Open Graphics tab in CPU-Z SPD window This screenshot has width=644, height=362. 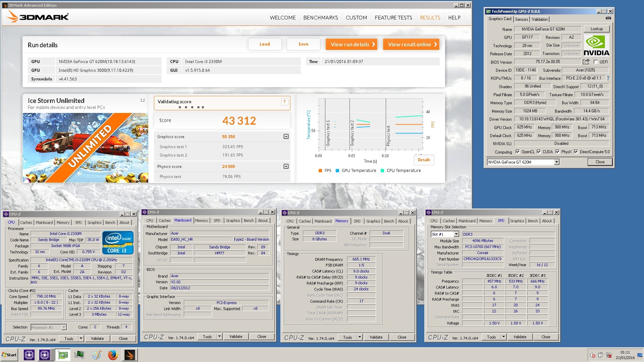(517, 221)
